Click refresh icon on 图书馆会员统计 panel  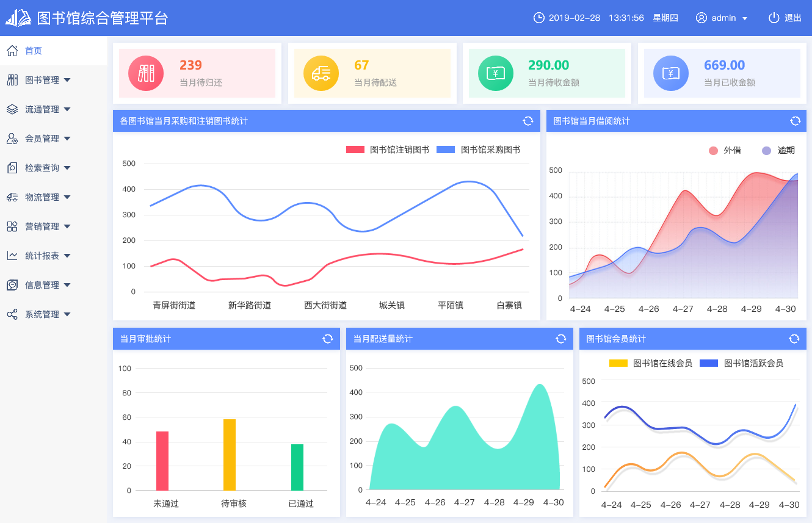pos(794,339)
